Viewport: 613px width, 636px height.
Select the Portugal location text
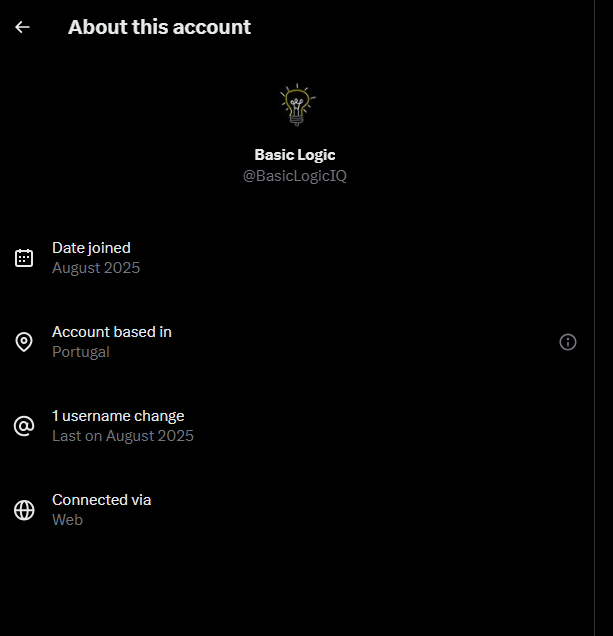(x=81, y=352)
